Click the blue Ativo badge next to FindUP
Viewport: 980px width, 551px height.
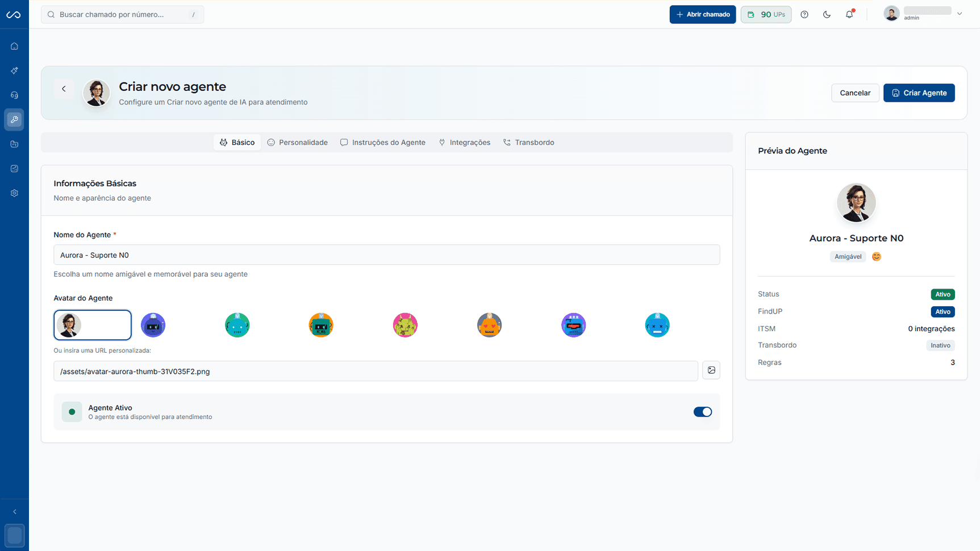coord(943,312)
